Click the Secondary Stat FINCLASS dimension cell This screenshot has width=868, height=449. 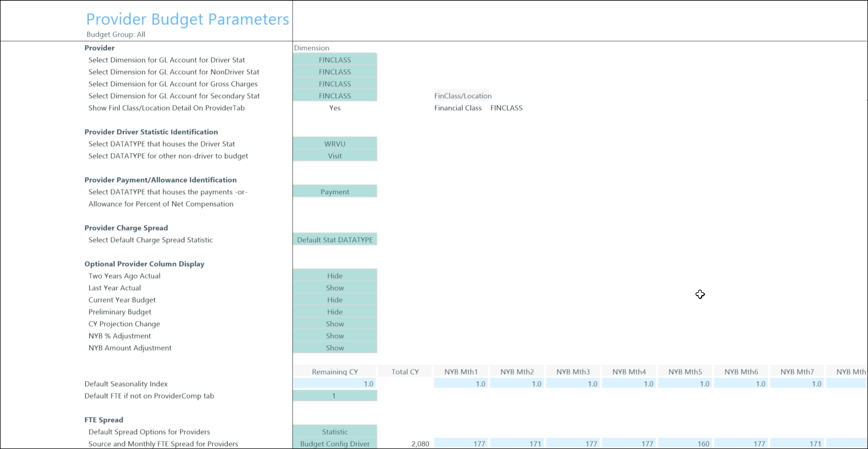click(x=334, y=96)
